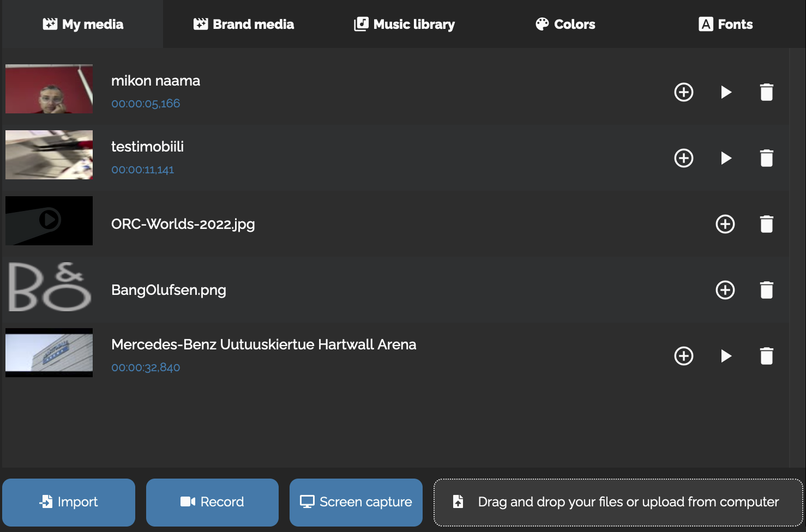Switch to the Brand media tab
The width and height of the screenshot is (806, 532).
pyautogui.click(x=244, y=25)
